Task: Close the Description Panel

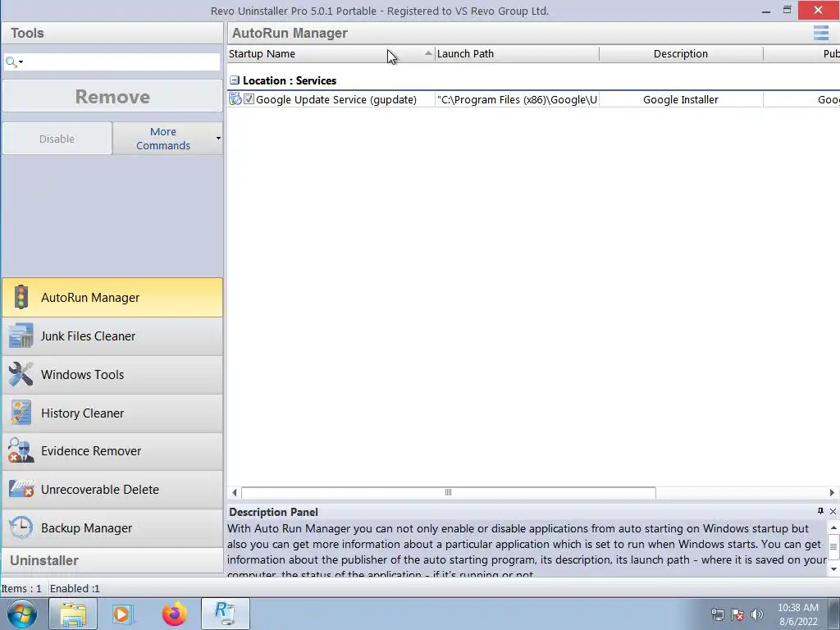Action: click(x=833, y=512)
